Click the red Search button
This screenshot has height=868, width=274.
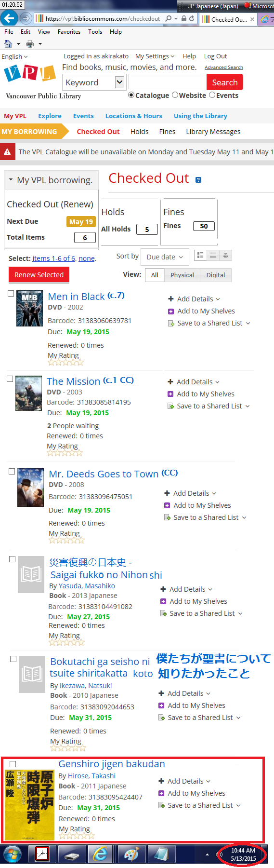225,82
